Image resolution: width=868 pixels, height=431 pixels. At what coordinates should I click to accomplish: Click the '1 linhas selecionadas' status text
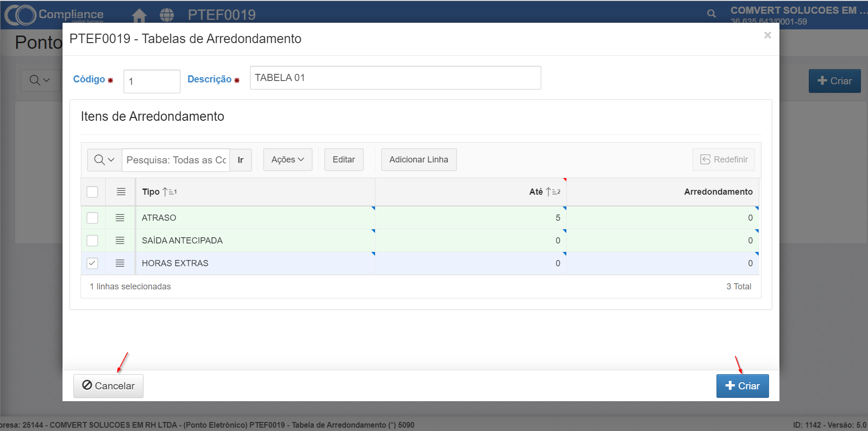click(130, 287)
